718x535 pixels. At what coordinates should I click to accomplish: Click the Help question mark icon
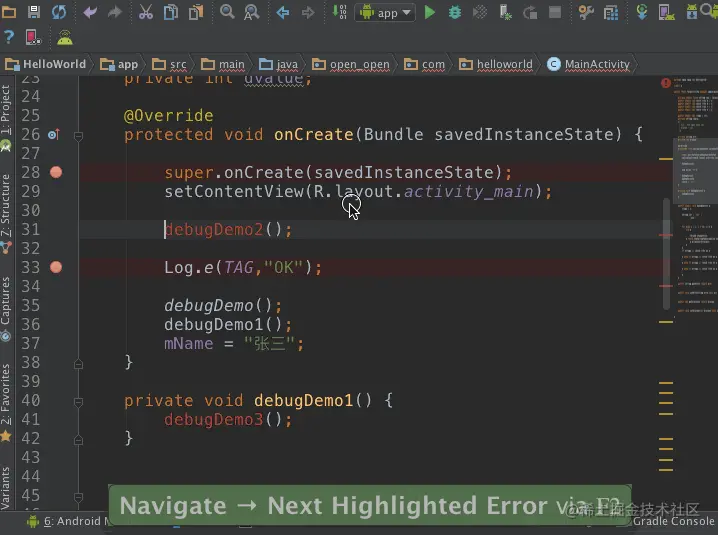(x=9, y=38)
